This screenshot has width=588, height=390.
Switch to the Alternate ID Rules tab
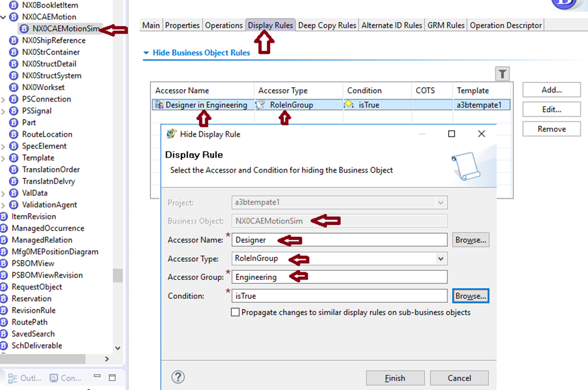392,25
